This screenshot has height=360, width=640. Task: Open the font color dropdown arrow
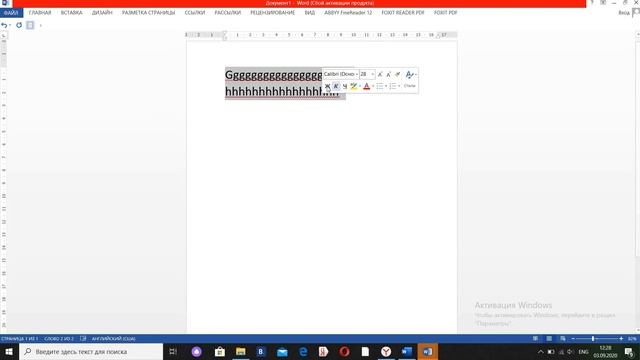click(373, 86)
